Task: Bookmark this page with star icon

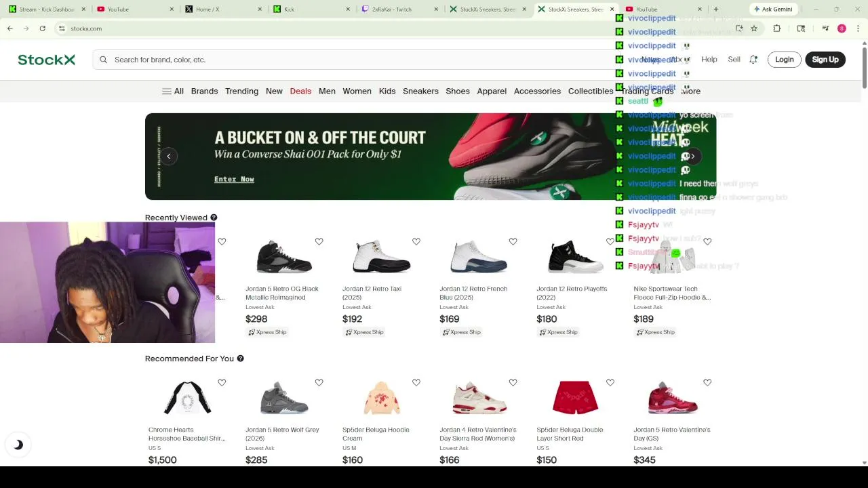Action: pyautogui.click(x=754, y=28)
